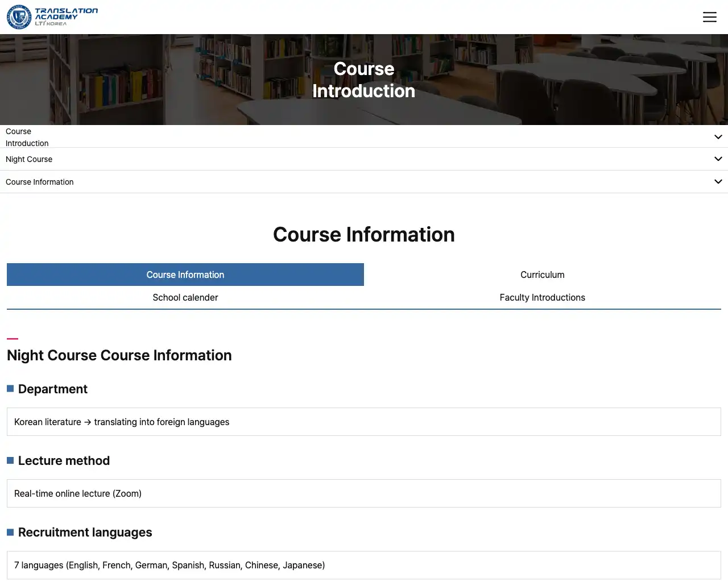Expand the Night Course dropdown

[364, 159]
